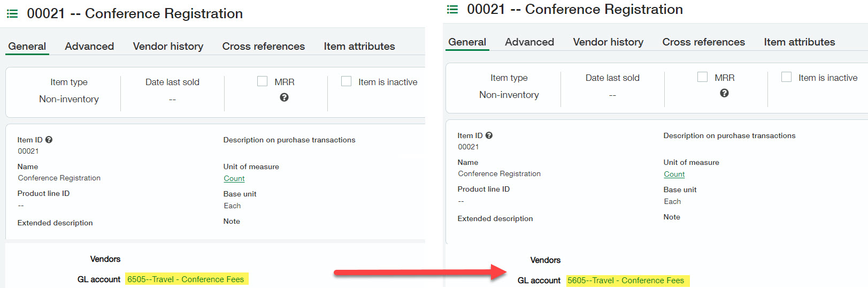Check 'Item is inactive' in left panel
The width and height of the screenshot is (868, 288).
[x=347, y=81]
